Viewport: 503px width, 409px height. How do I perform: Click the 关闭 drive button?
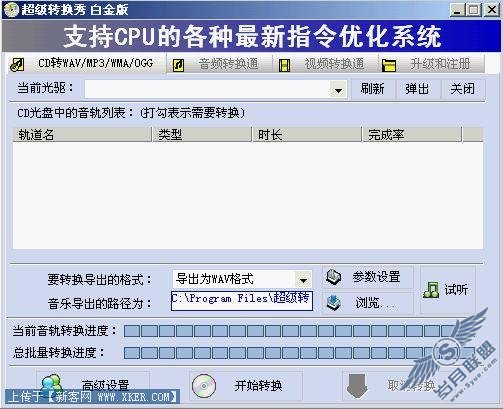[x=463, y=89]
